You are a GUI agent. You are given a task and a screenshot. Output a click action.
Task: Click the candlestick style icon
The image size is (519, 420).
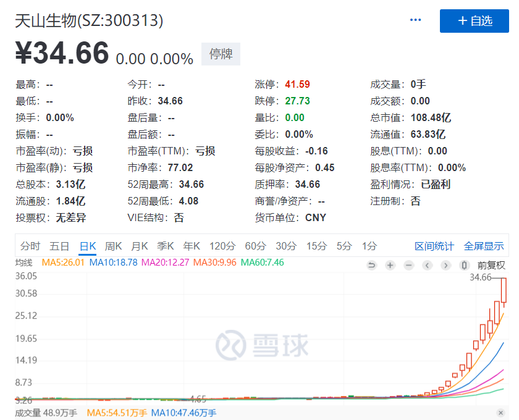point(465,266)
